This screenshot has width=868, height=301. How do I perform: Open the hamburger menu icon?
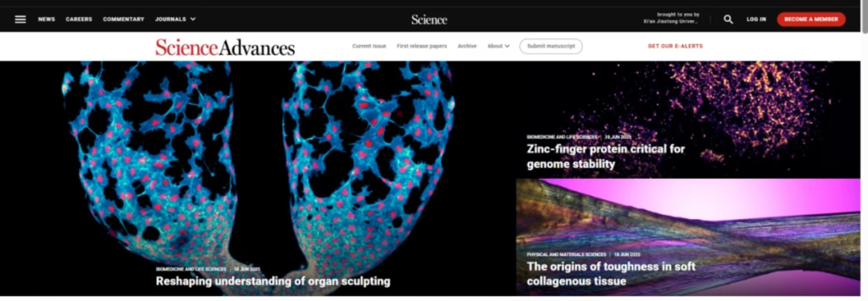[x=20, y=19]
